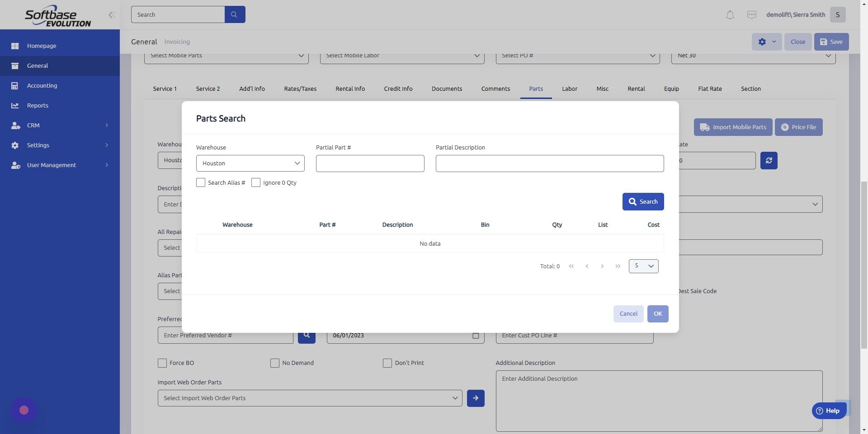This screenshot has height=434, width=868.
Task: Collapse the left navigation sidebar
Action: 112,14
